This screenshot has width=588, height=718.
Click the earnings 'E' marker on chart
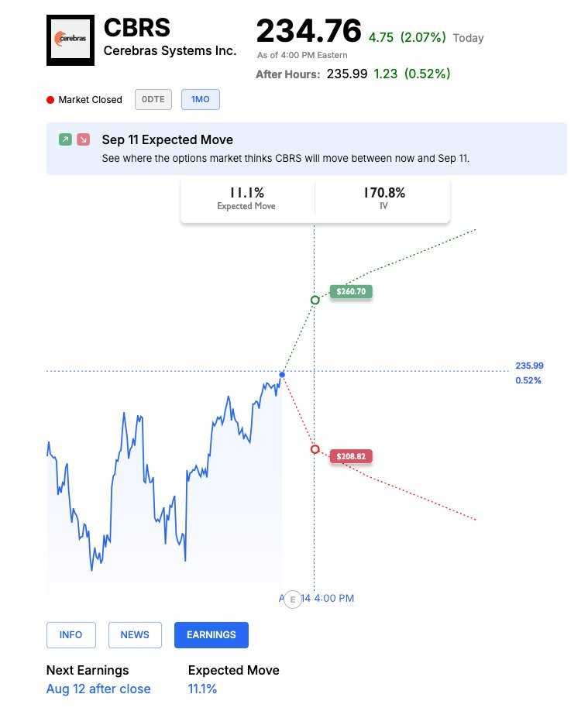tap(293, 599)
